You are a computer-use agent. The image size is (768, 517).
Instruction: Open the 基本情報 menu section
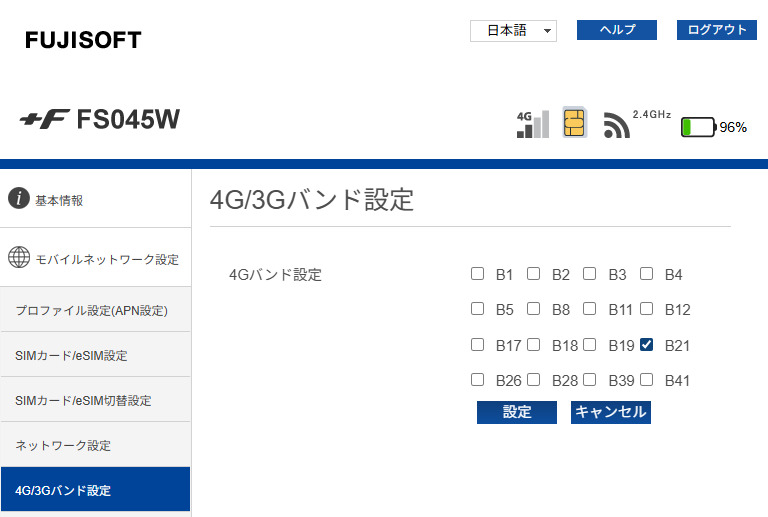pos(60,200)
